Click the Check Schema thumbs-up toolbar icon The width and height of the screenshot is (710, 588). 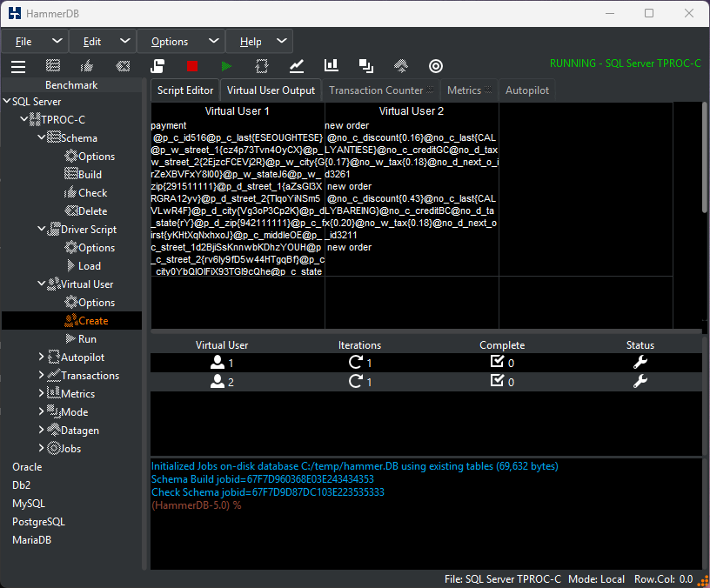pos(87,66)
